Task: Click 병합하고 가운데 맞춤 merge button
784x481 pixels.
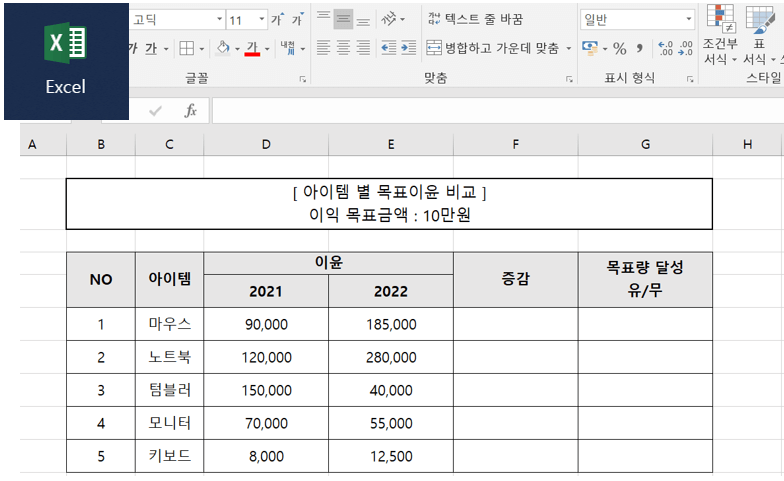Action: coord(492,48)
